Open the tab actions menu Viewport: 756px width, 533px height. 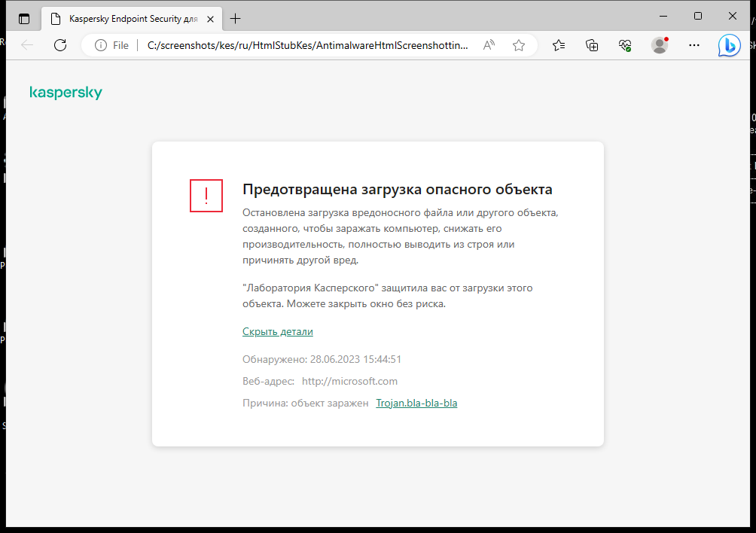pos(24,18)
